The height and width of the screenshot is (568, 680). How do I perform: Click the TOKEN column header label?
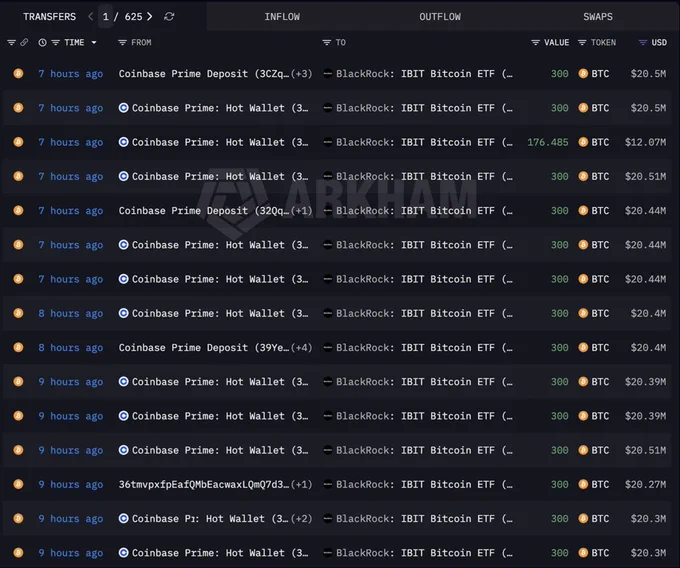[x=603, y=42]
